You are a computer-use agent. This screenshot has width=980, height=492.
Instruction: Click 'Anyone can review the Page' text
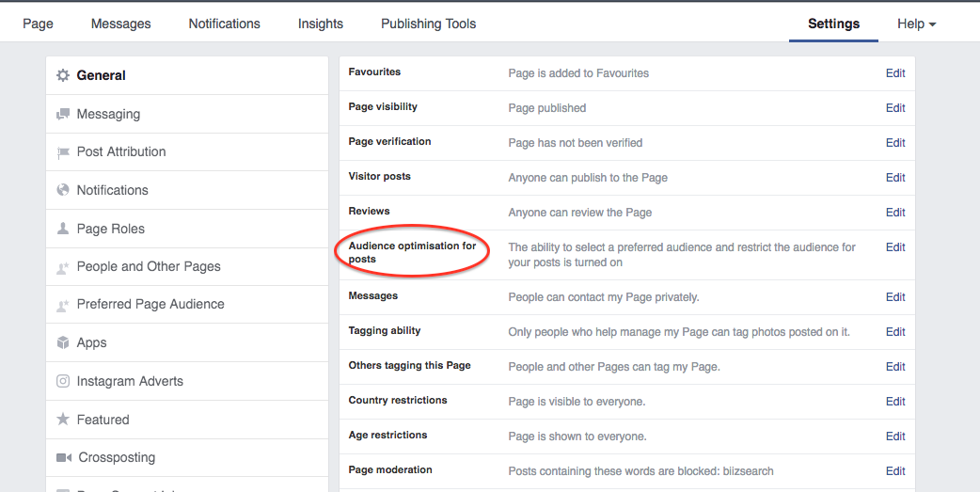pyautogui.click(x=580, y=213)
